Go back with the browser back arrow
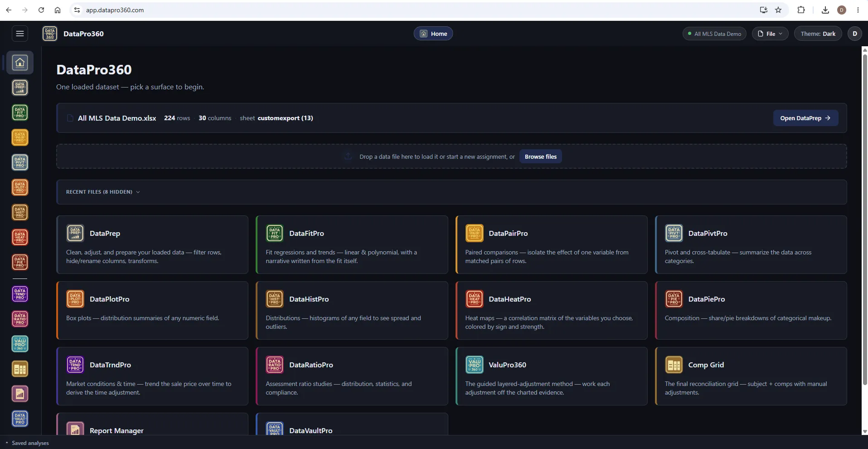 (x=9, y=10)
